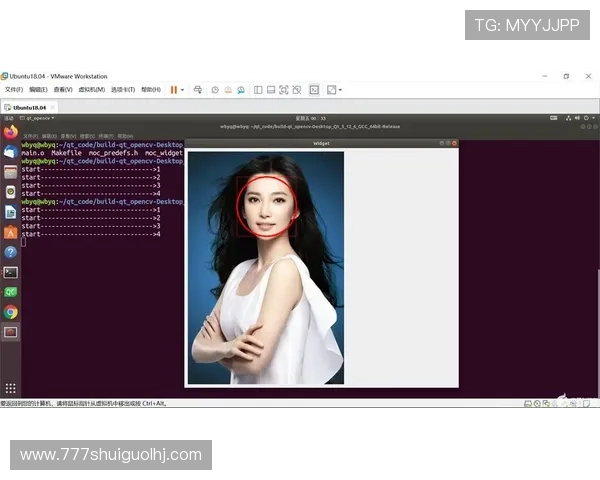Screen dimensions: 600x480
Task: Click the power icon in Ubuntu top bar
Action: [x=586, y=118]
